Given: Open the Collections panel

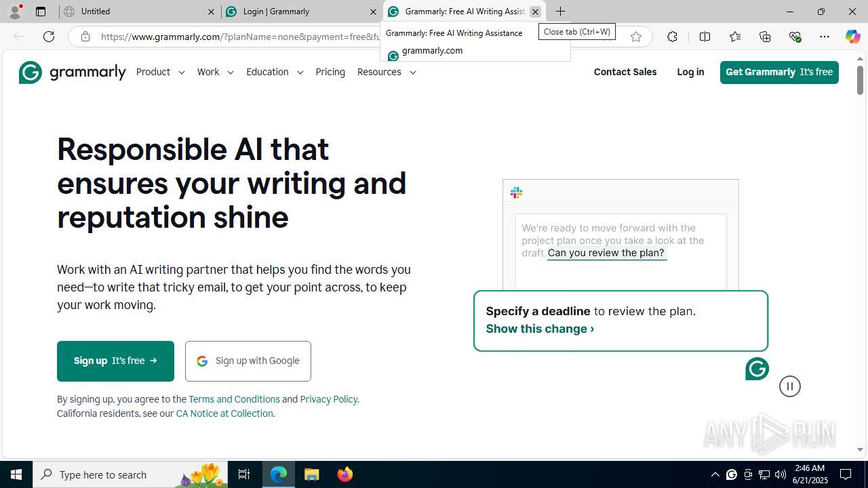Looking at the screenshot, I should (765, 37).
